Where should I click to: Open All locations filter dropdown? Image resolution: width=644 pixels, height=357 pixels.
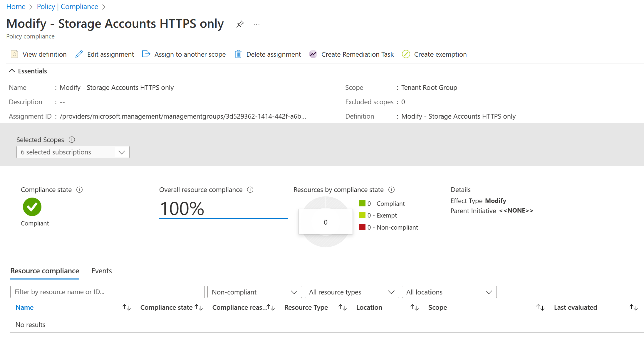coord(449,292)
